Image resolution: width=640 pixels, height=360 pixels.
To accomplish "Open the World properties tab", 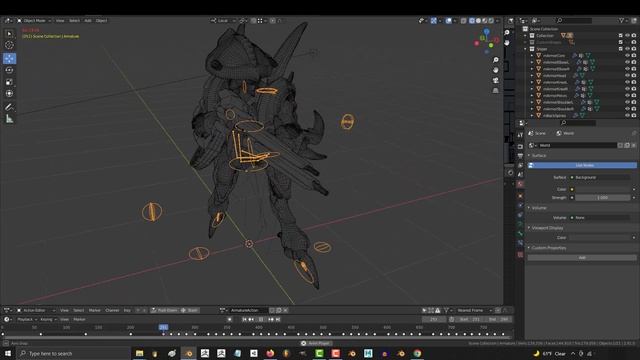I will [x=520, y=184].
